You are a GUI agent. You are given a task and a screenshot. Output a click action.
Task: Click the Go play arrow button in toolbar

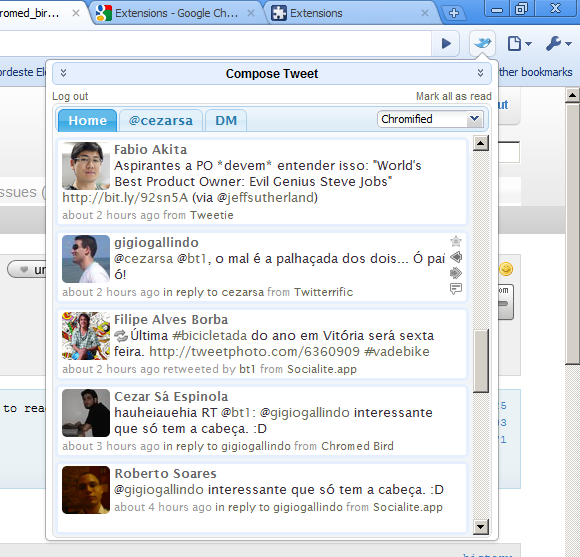pos(446,44)
